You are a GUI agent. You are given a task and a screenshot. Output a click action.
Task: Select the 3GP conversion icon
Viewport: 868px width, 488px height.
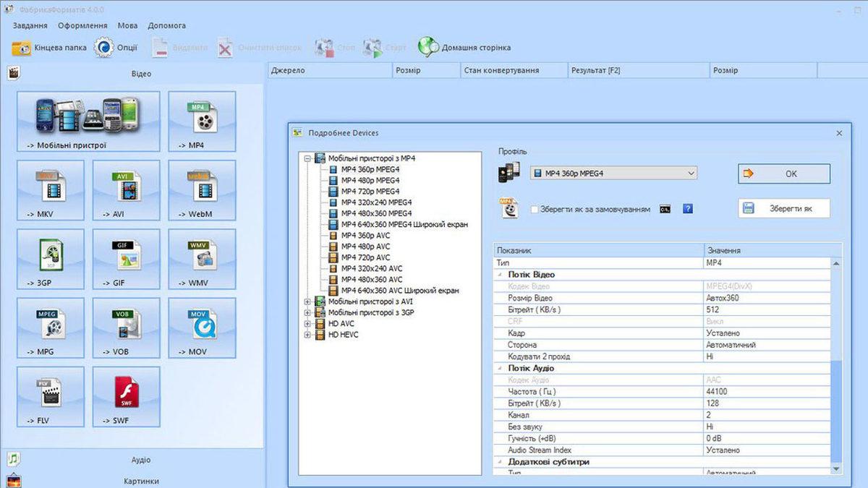tap(50, 258)
